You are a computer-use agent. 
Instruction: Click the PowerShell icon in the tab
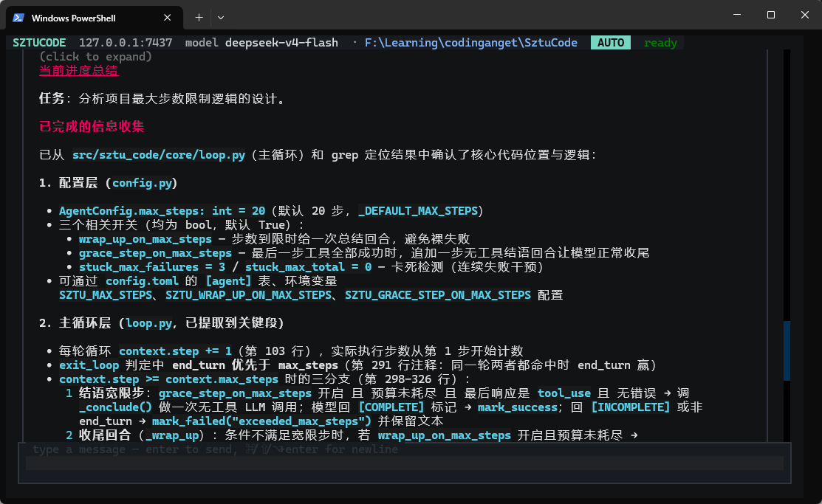[x=18, y=18]
